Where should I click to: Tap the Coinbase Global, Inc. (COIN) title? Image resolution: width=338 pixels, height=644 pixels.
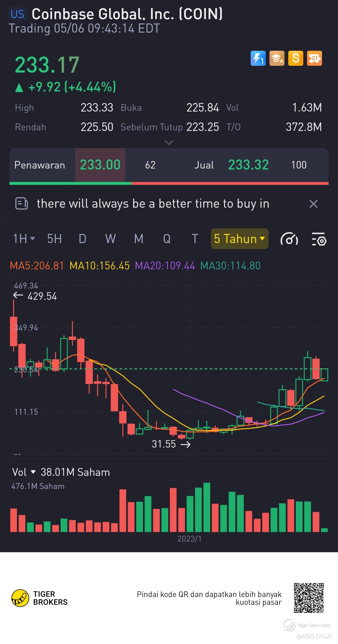click(x=127, y=14)
